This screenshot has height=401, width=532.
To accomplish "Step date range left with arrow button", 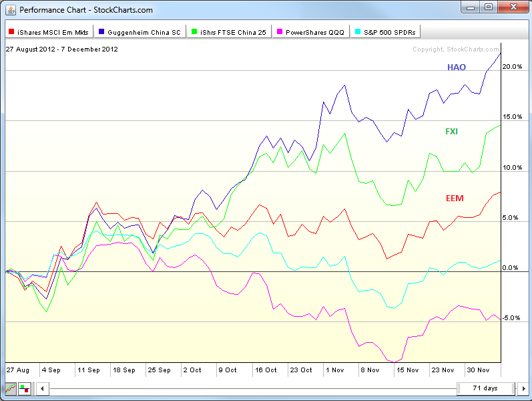I will click(42, 388).
